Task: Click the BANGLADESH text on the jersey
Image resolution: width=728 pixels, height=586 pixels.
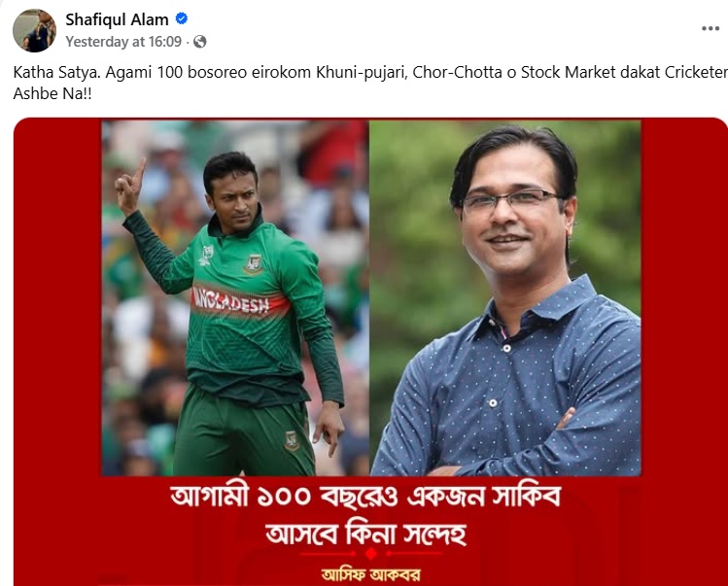Action: (231, 300)
